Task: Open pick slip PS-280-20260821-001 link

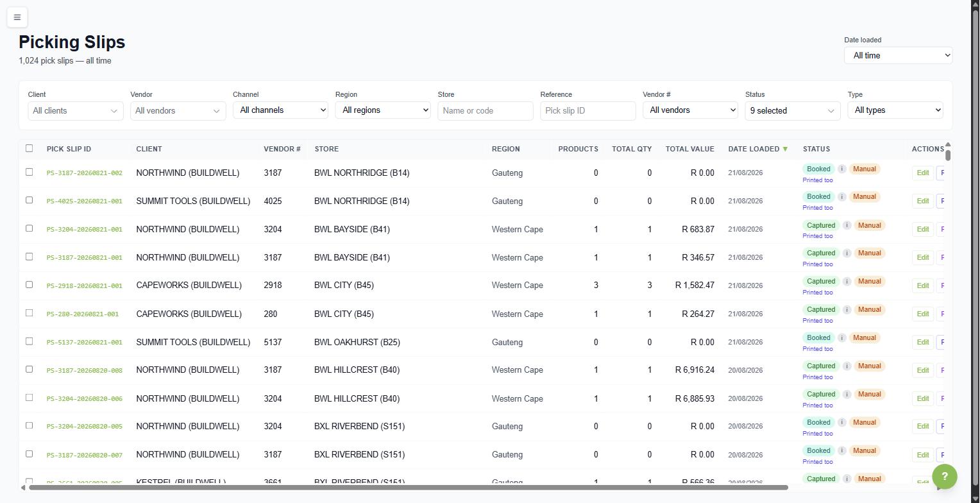Action: [x=83, y=314]
